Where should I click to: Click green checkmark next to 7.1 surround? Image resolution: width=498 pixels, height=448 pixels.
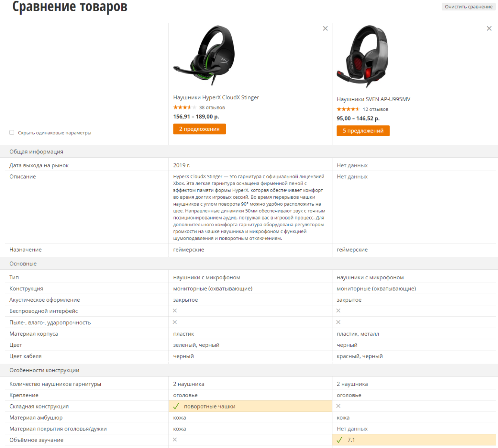pos(339,440)
